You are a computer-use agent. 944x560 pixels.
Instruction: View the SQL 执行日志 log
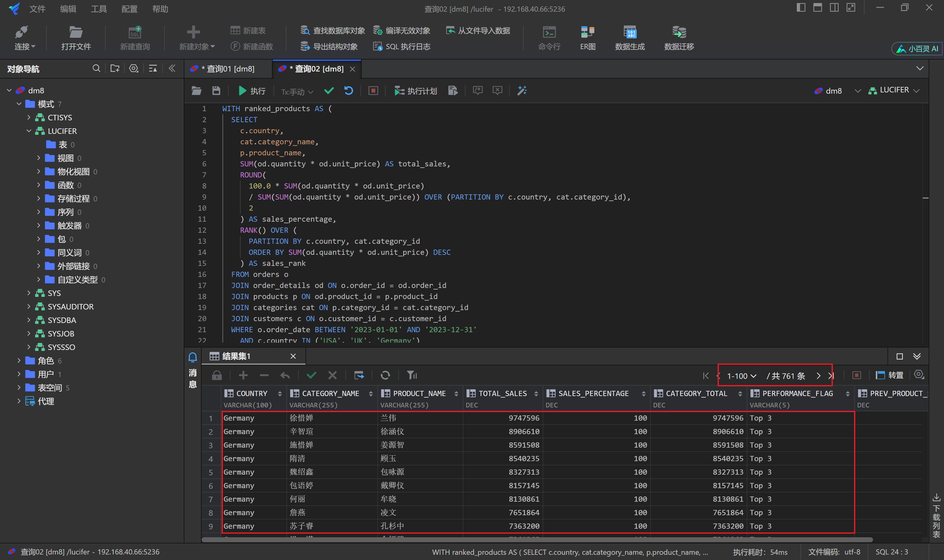coord(401,46)
